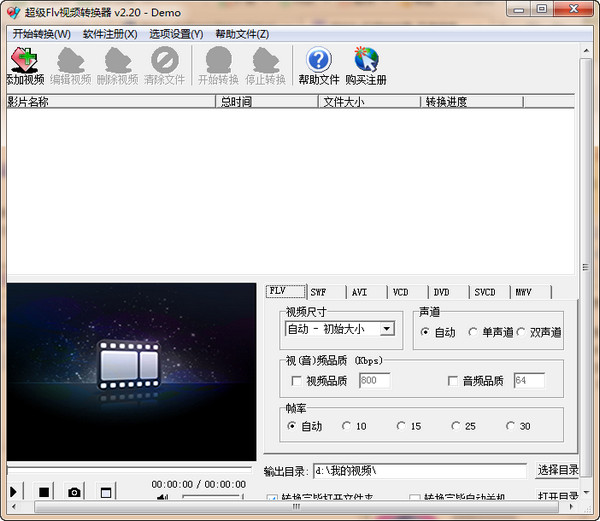Enable the video quality (视频品质) checkbox
This screenshot has width=600, height=521.
(x=296, y=381)
